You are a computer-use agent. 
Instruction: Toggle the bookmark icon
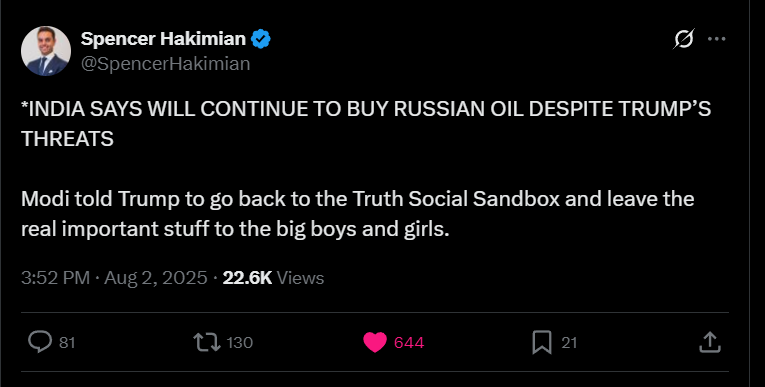point(542,342)
